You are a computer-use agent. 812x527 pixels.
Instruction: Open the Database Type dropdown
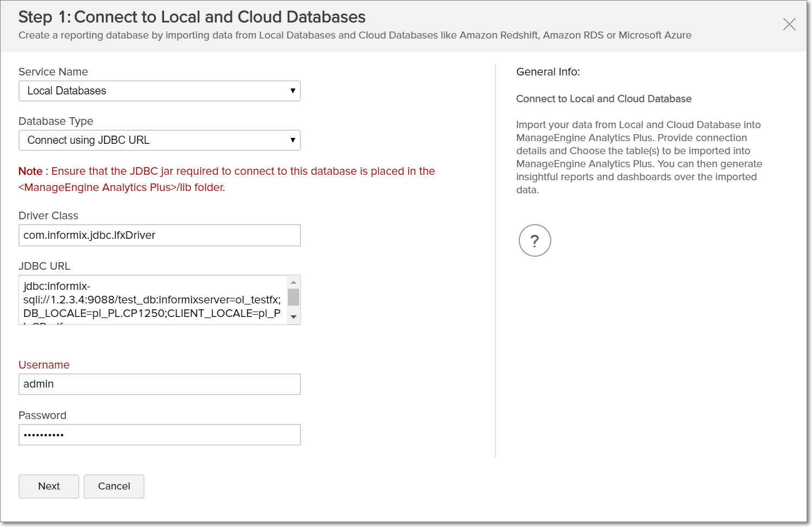(160, 140)
